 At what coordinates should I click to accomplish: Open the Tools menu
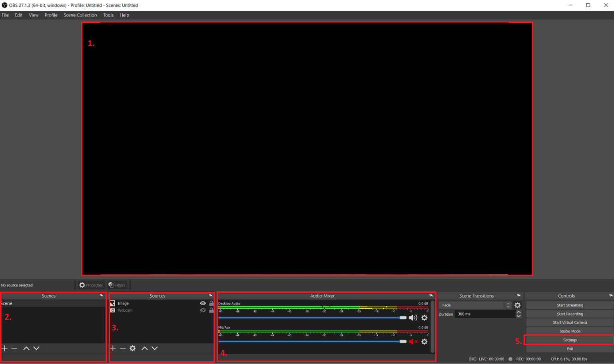pyautogui.click(x=108, y=15)
